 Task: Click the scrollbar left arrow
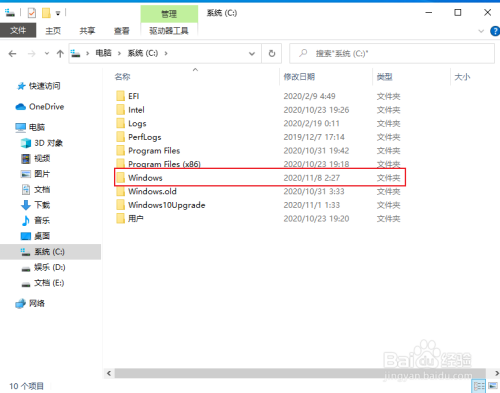109,373
